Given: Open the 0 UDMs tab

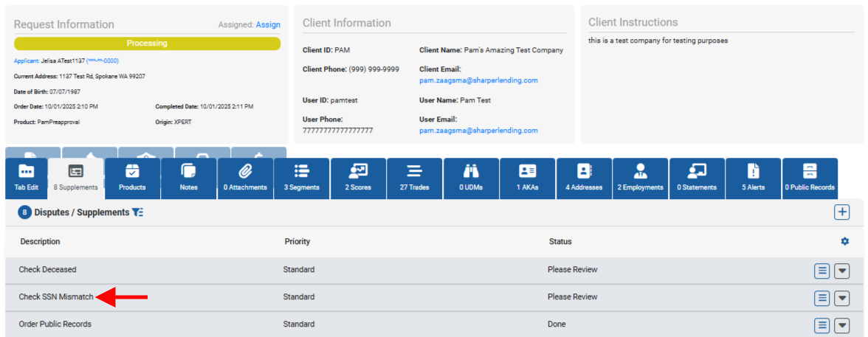Looking at the screenshot, I should [471, 178].
